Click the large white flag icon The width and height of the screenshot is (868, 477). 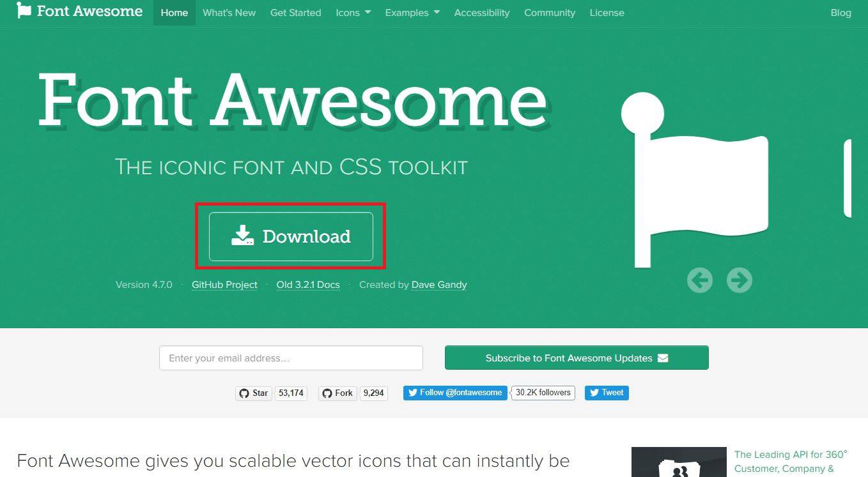coord(695,180)
